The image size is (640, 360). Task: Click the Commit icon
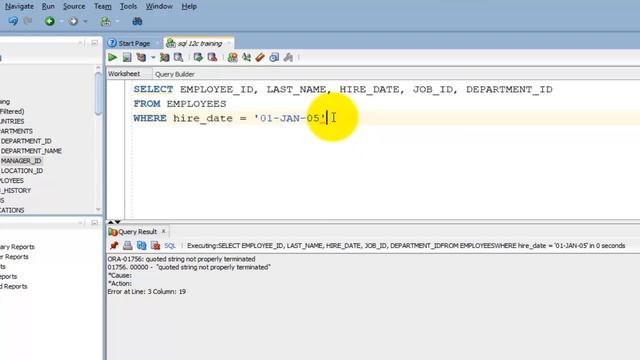198,58
